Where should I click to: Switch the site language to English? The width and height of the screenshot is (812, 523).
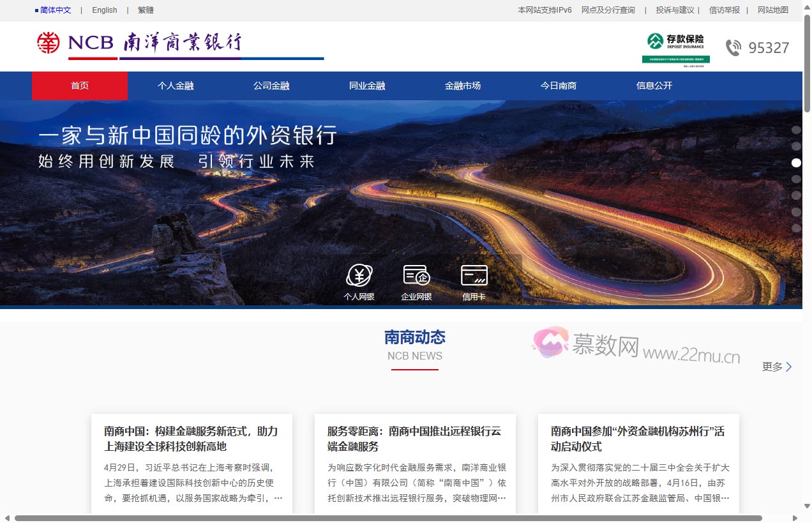[104, 10]
